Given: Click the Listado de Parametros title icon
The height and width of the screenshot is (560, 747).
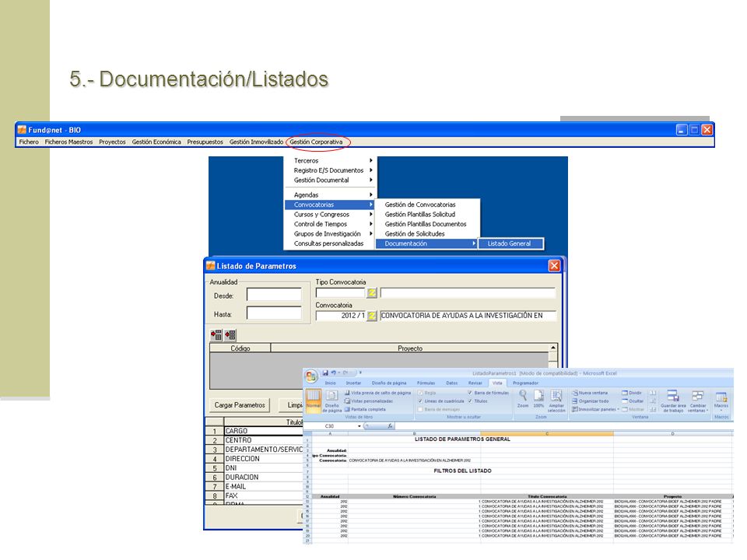Looking at the screenshot, I should tap(211, 266).
